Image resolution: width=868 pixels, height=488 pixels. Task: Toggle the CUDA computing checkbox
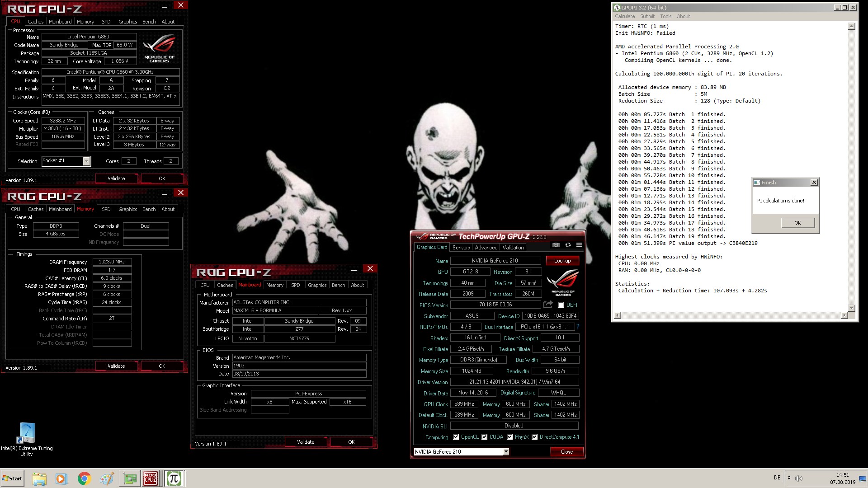[485, 437]
